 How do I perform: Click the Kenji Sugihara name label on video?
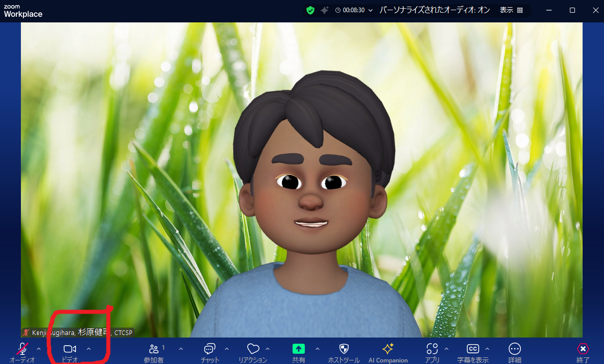[77, 332]
